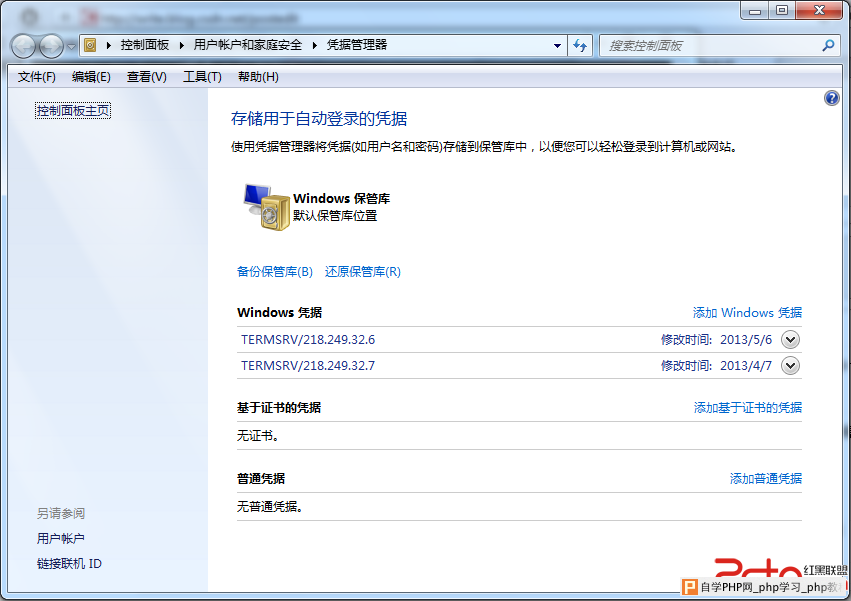Open the recent pages dropdown arrow
851x601 pixels.
pyautogui.click(x=71, y=47)
